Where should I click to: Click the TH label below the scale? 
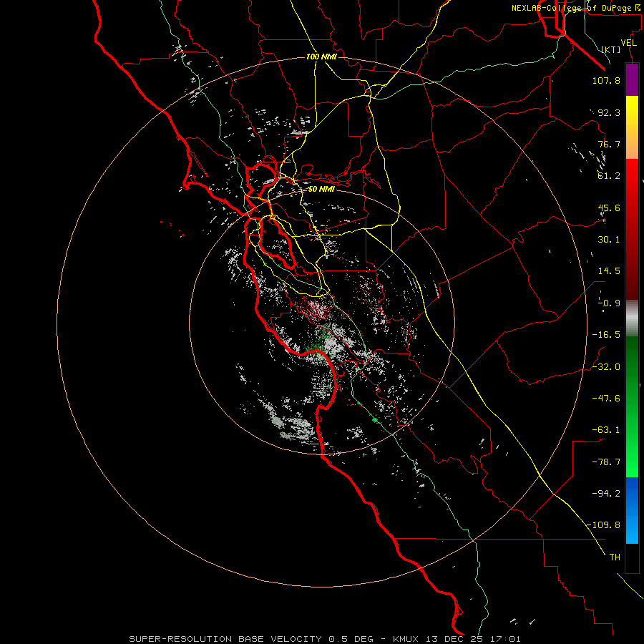(x=615, y=557)
